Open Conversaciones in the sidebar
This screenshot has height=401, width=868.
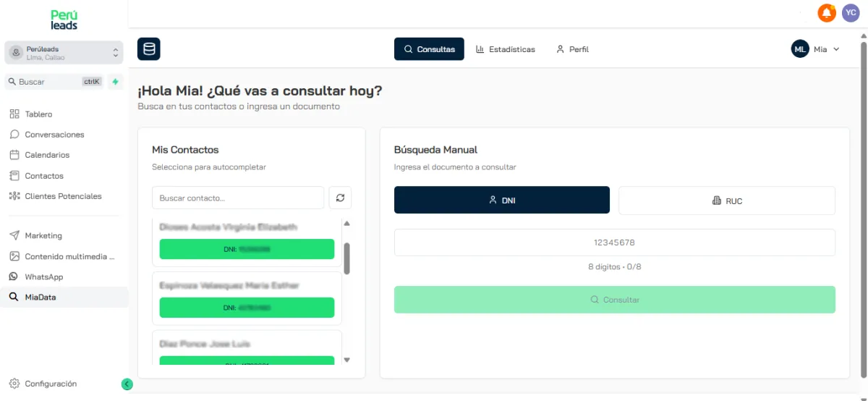(54, 135)
